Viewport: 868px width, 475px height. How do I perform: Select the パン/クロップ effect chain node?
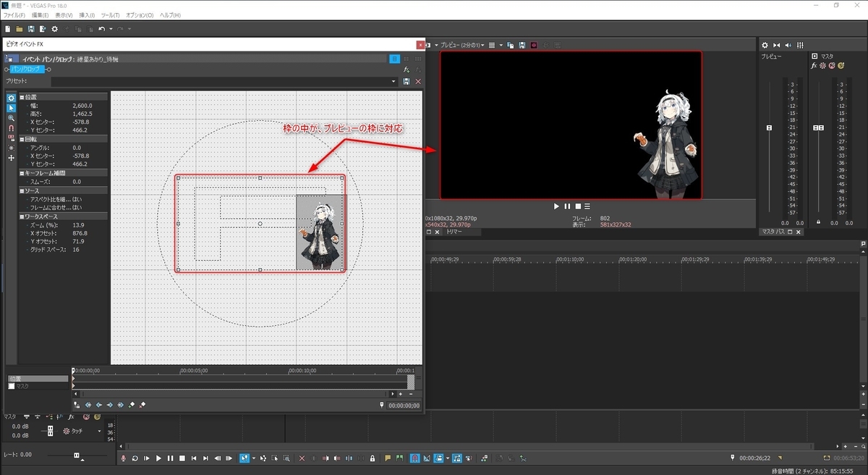[27, 69]
